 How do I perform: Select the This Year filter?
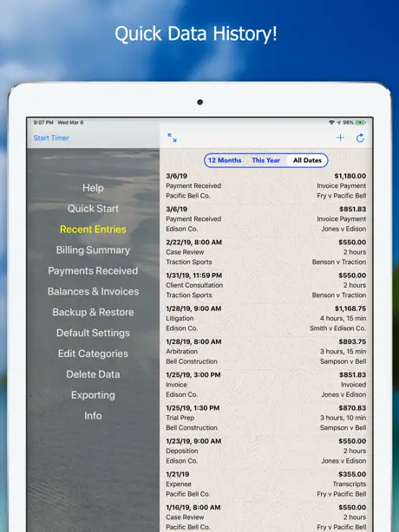click(266, 160)
